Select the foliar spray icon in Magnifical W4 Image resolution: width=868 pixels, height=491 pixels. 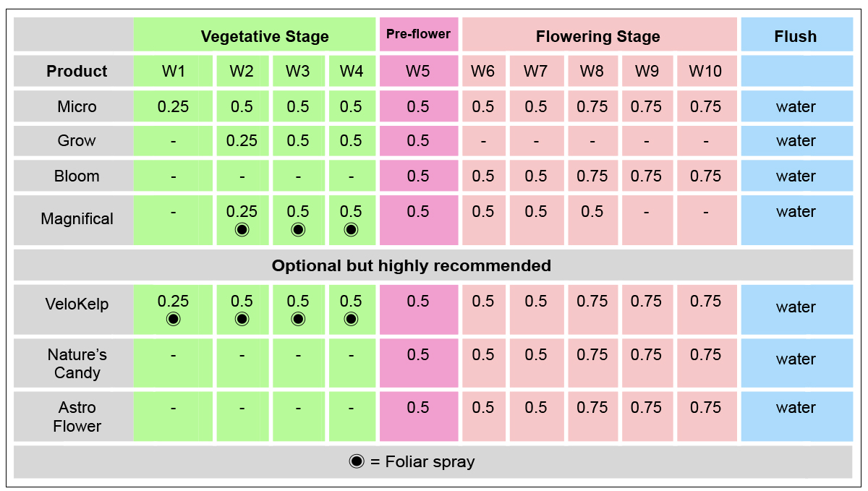tap(351, 229)
